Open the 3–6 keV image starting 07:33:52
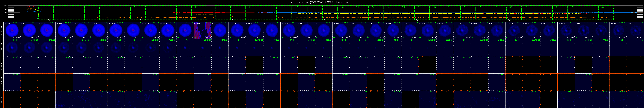Image resolution: width=644 pixels, height=108 pixels. click(x=289, y=30)
